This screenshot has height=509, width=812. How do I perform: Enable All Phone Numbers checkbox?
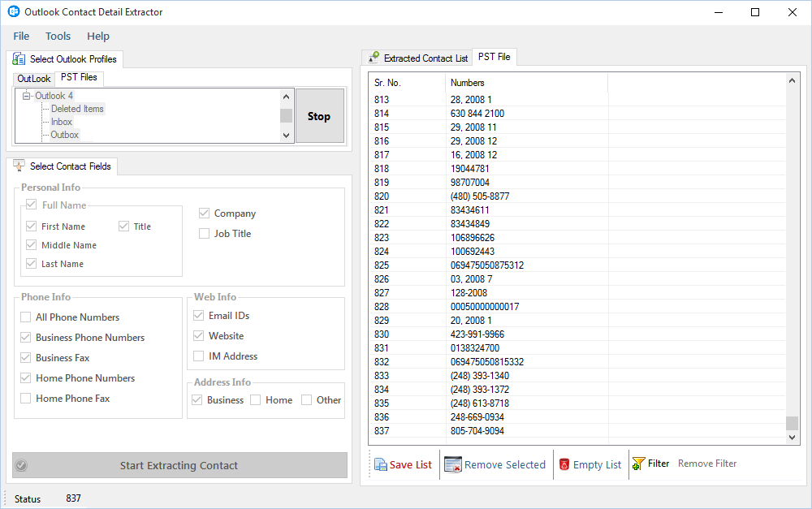[x=25, y=317]
